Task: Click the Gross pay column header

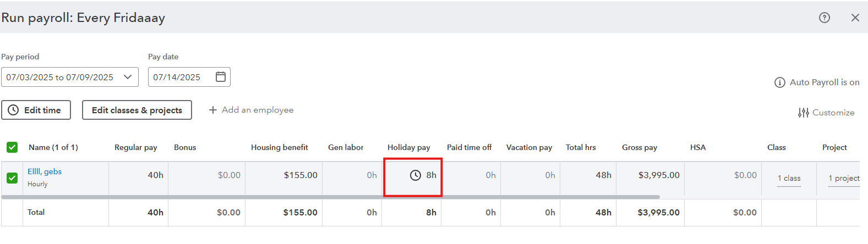Action: tap(640, 147)
